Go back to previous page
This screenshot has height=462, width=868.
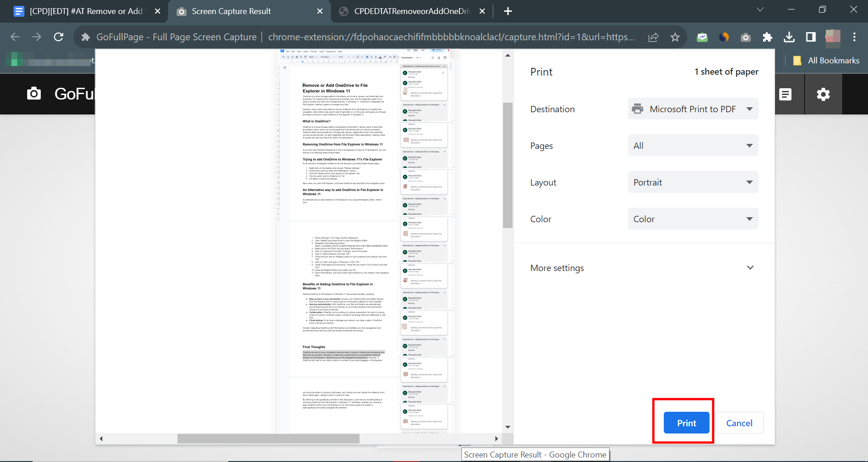tap(15, 37)
